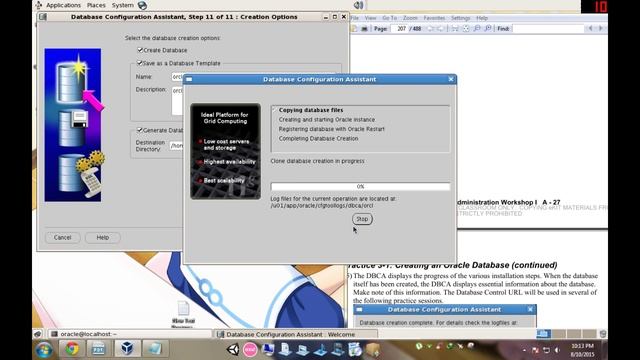
Task: Open the window menu icon of Creation Options
Action: (43, 17)
